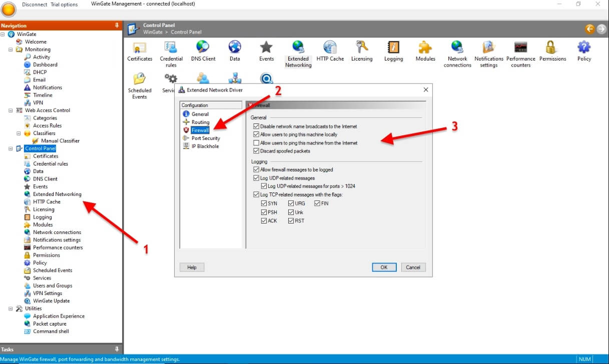Image resolution: width=609 pixels, height=364 pixels.
Task: Click Disconnect in the top bar
Action: [35, 4]
